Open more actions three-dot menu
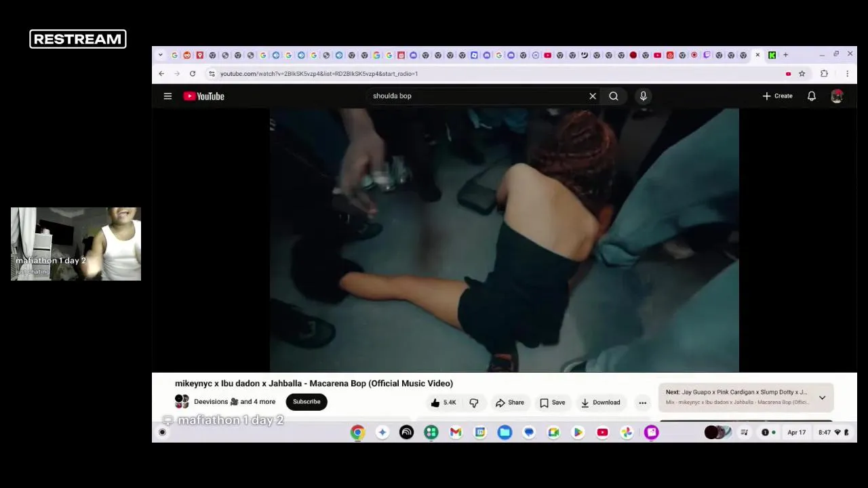 (642, 403)
